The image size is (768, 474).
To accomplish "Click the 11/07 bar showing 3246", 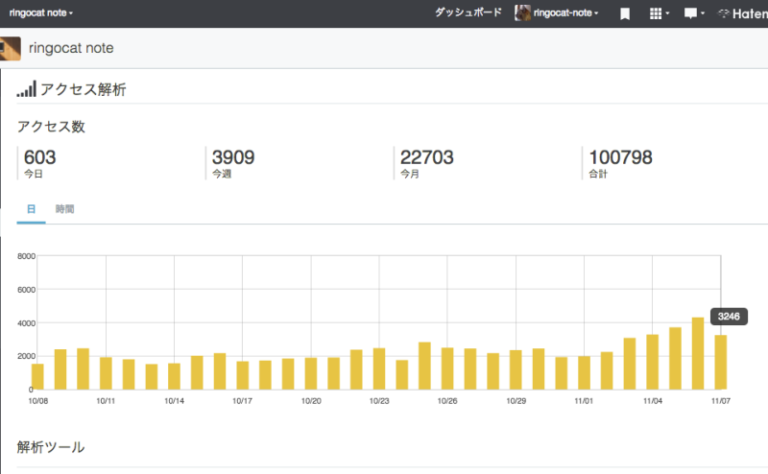I will [x=720, y=362].
